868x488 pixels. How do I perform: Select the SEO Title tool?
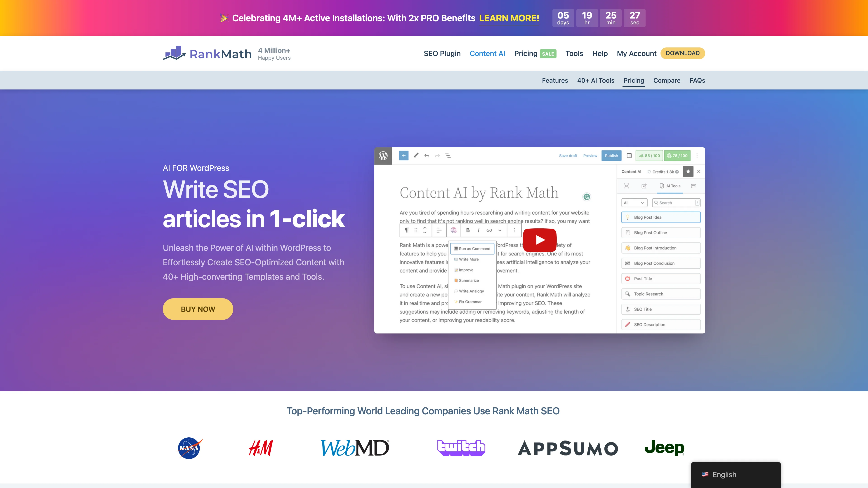[x=661, y=309]
